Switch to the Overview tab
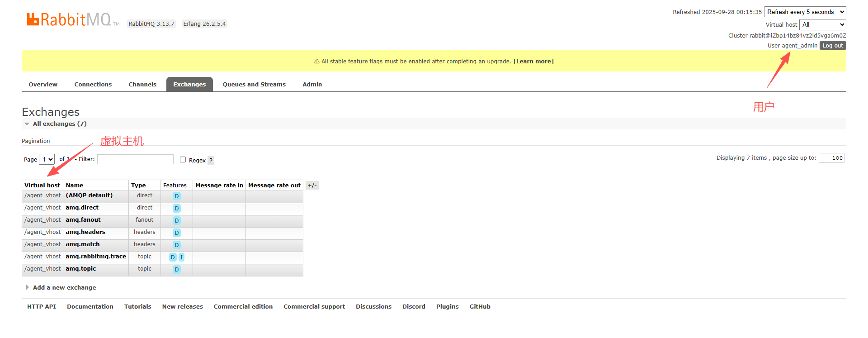 coord(43,85)
